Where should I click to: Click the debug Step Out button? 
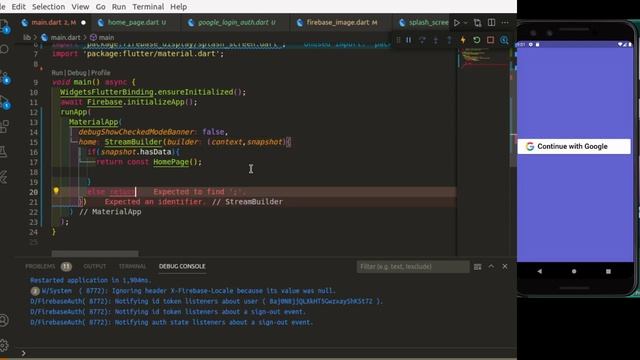[x=449, y=40]
